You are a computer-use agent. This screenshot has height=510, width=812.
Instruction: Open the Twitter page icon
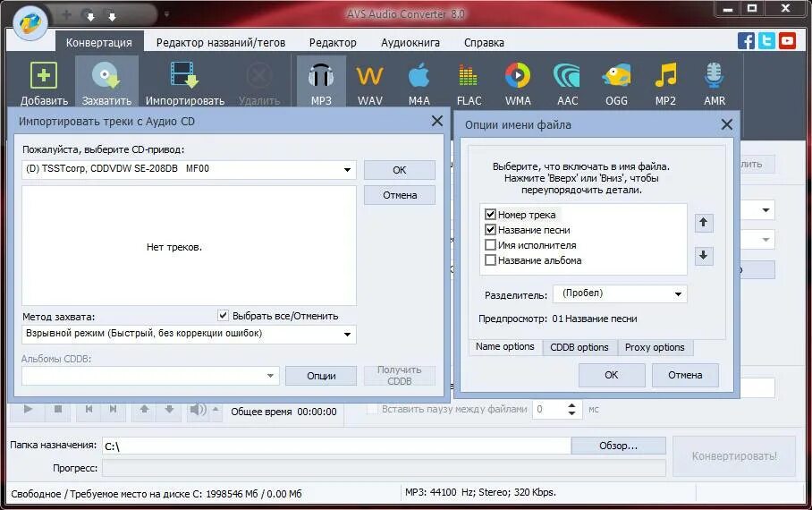(766, 41)
